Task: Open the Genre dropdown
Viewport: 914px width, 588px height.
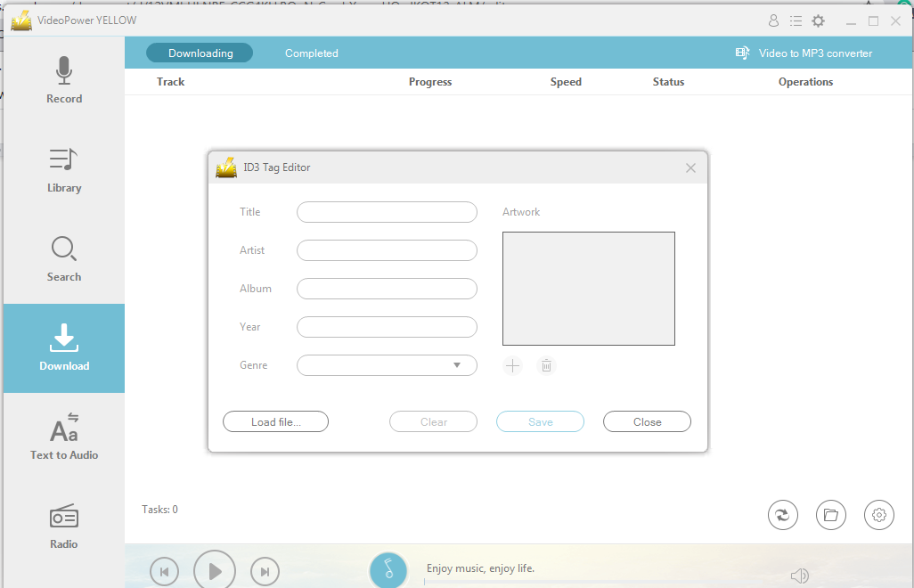Action: click(x=387, y=365)
